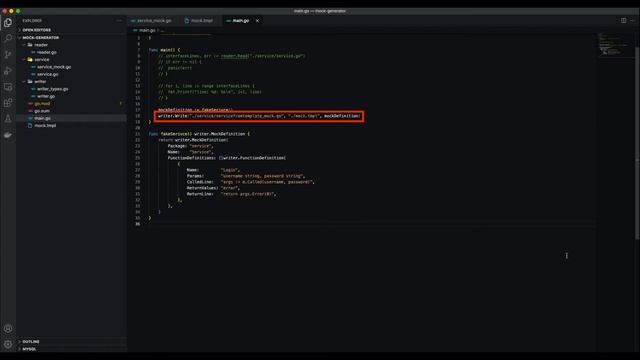This screenshot has width=640, height=360.
Task: Click the writer.Write call on line 18
Action: pyautogui.click(x=259, y=116)
